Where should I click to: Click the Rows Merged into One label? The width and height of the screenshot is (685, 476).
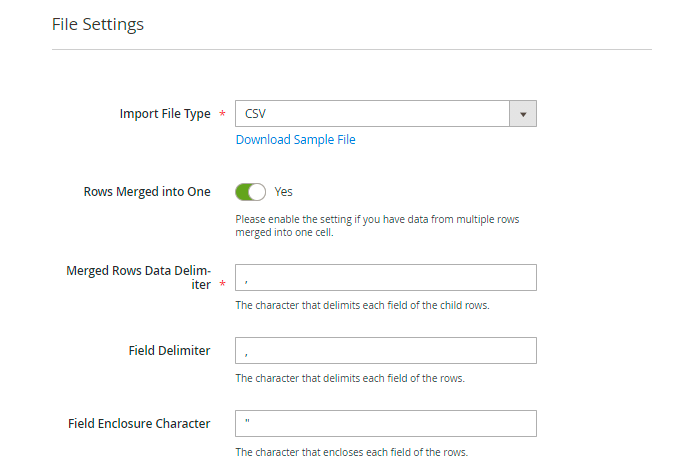pyautogui.click(x=147, y=191)
